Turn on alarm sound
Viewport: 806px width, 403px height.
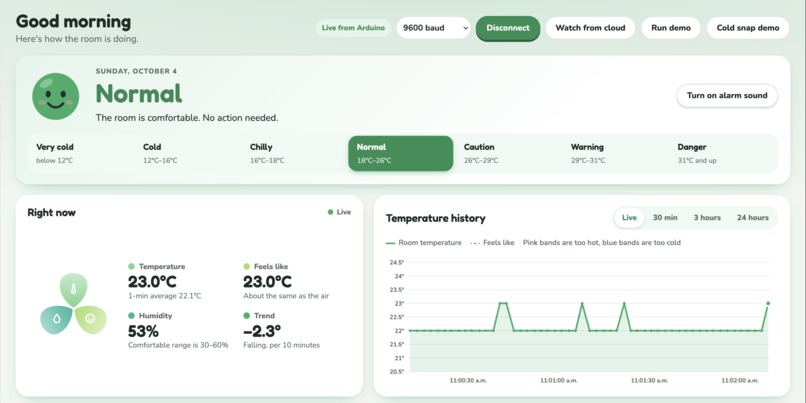(727, 95)
